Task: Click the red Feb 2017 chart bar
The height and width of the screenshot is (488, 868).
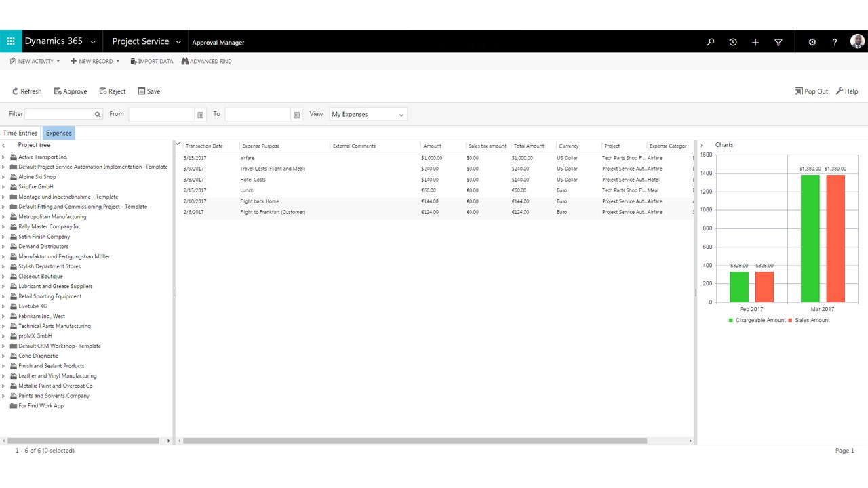Action: pos(764,287)
